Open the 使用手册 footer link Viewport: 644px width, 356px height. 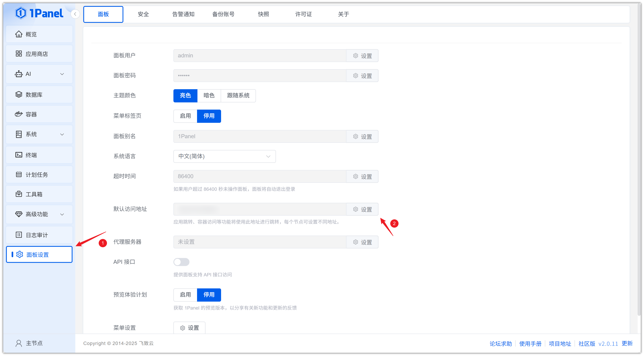(530, 344)
